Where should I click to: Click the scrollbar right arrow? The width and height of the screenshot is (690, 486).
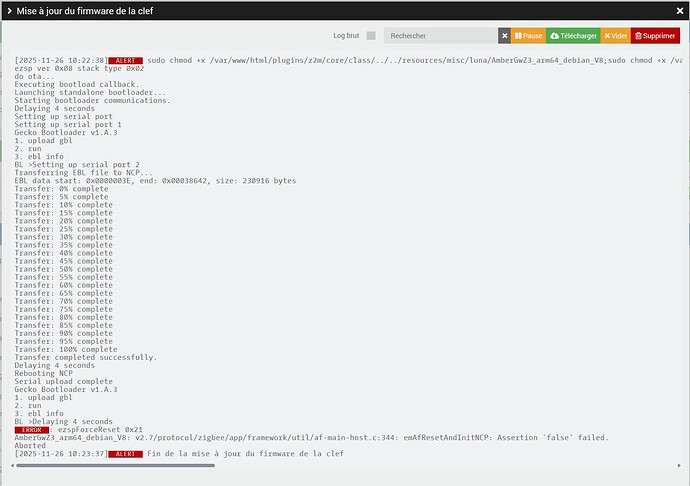pyautogui.click(x=679, y=465)
